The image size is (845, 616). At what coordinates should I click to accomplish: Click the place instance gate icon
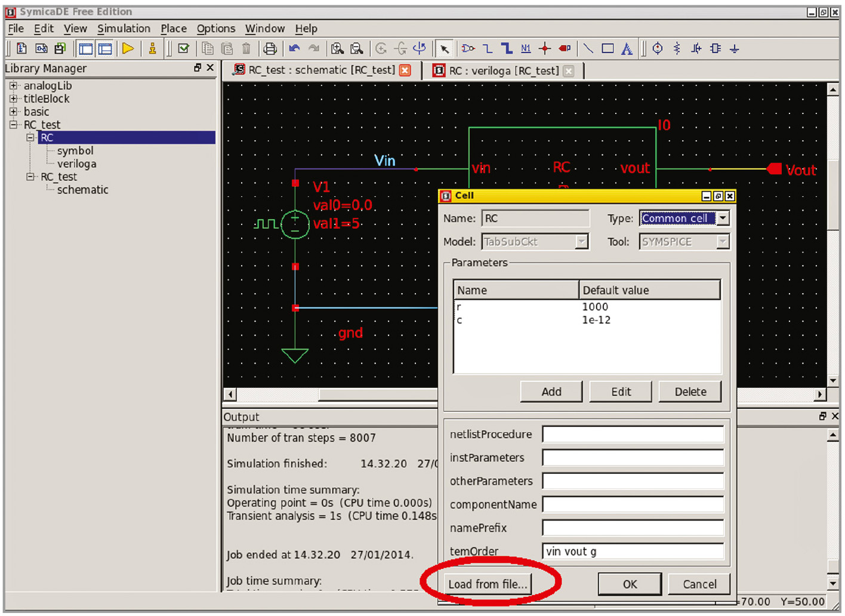[x=468, y=48]
